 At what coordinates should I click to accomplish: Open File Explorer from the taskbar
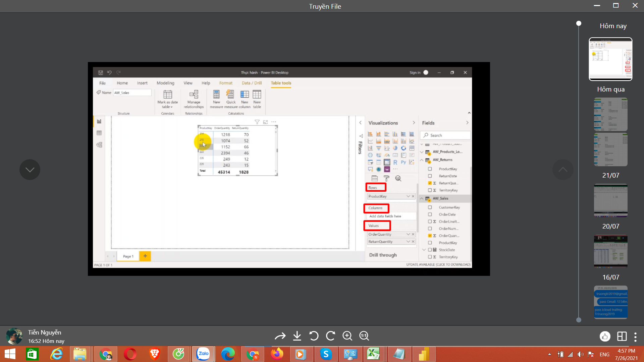[80, 354]
